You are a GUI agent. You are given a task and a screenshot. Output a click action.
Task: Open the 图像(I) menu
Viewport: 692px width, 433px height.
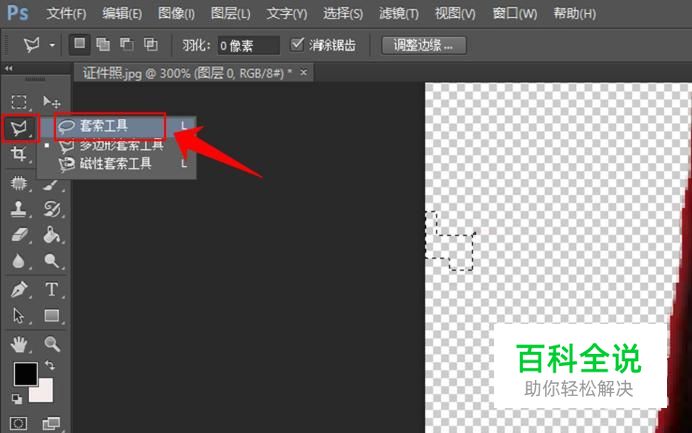pyautogui.click(x=176, y=14)
